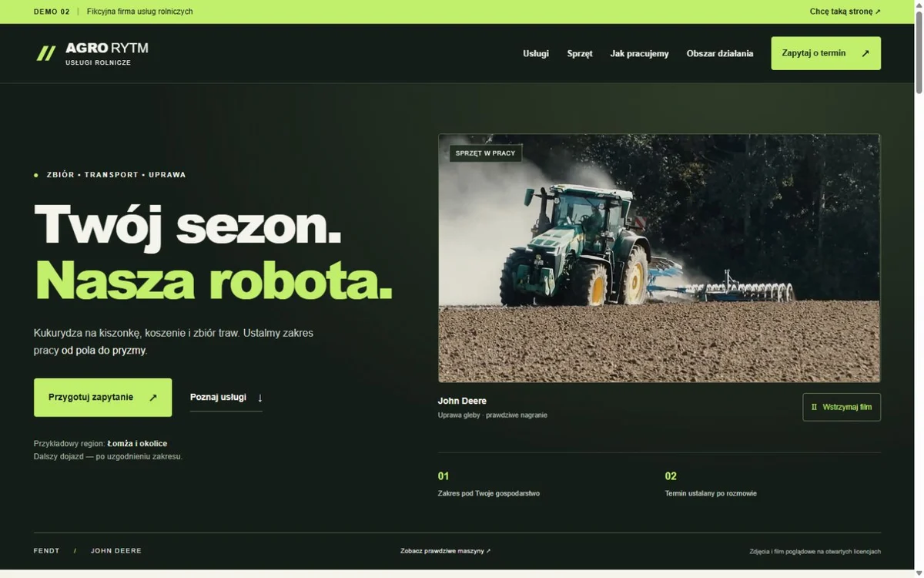This screenshot has width=924, height=578.
Task: Click the arrow icon in Przygotuj zapytanie
Action: pos(152,398)
